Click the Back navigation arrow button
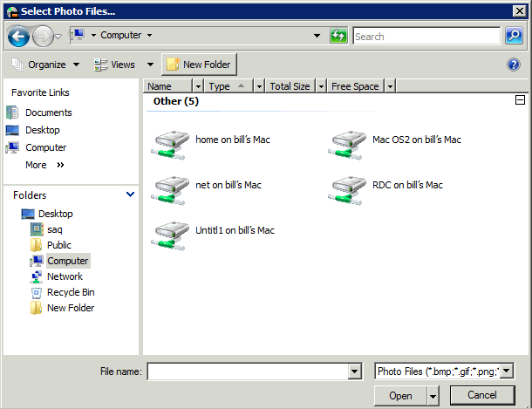The height and width of the screenshot is (409, 532). click(x=18, y=37)
